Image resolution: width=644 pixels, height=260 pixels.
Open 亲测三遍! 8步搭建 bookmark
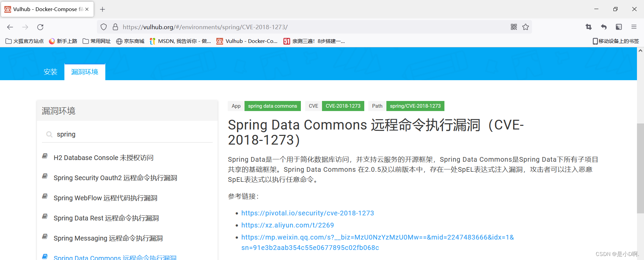pyautogui.click(x=314, y=41)
